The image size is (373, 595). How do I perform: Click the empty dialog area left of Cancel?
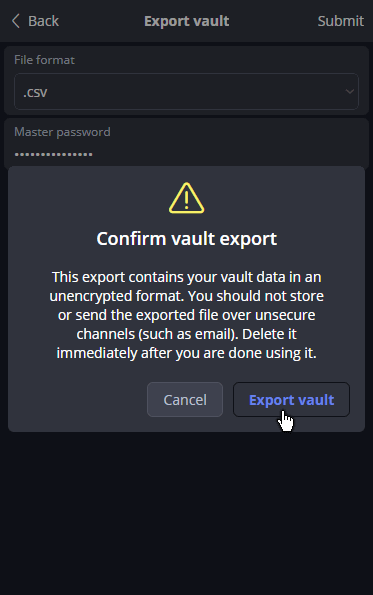coord(78,400)
